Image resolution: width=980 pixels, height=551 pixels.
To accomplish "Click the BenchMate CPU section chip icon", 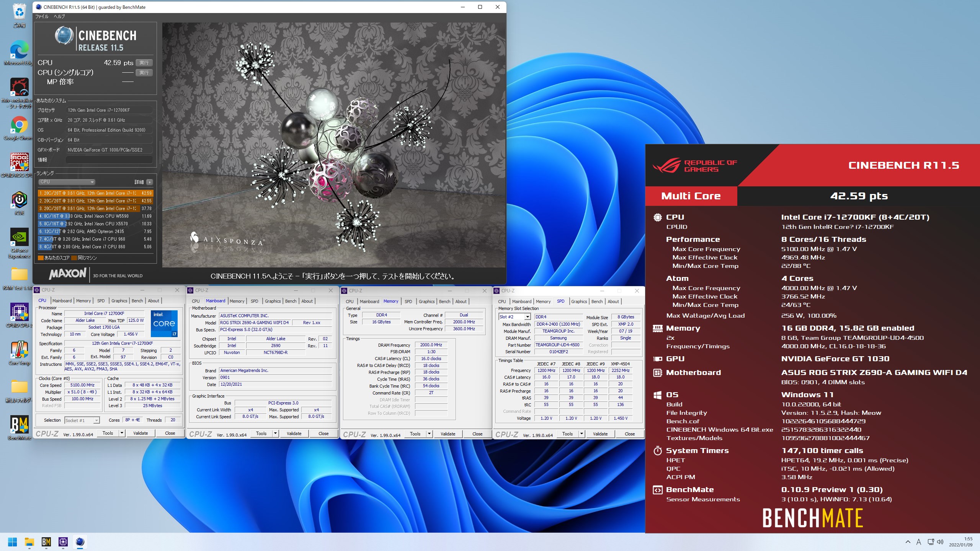I will coord(657,217).
